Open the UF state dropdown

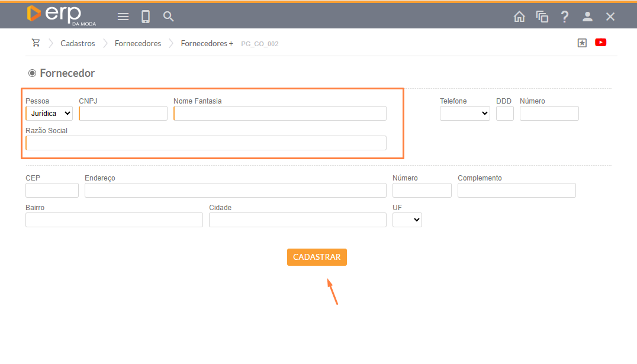(407, 220)
